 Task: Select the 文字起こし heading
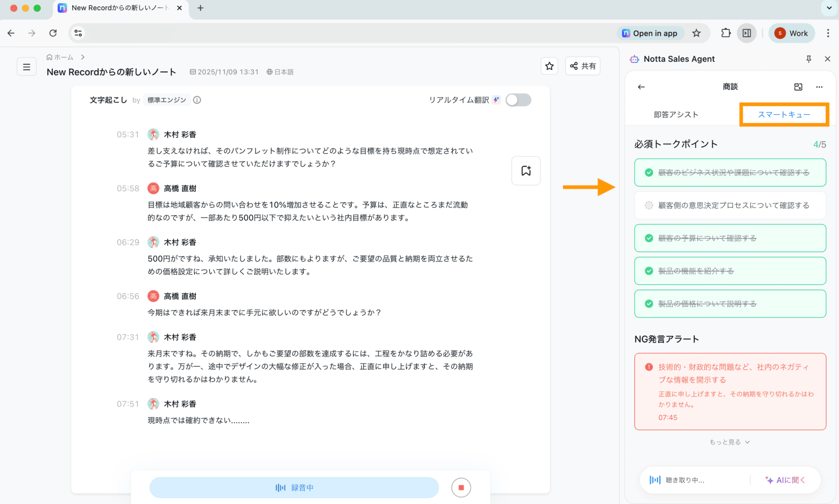(x=108, y=100)
